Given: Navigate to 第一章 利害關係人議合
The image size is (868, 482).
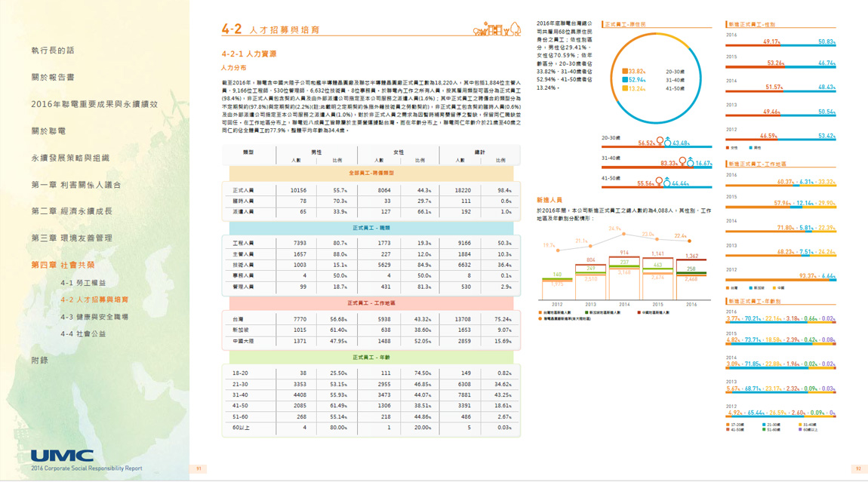Looking at the screenshot, I should coord(75,185).
